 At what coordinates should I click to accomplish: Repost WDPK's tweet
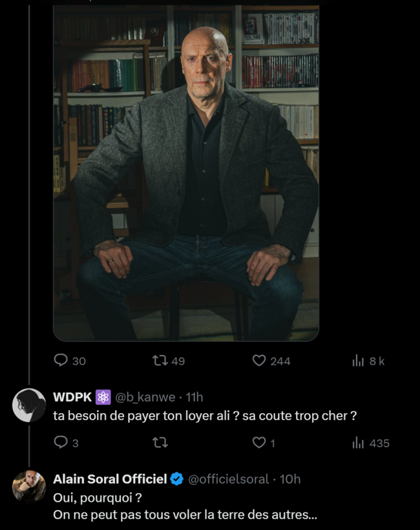160,443
